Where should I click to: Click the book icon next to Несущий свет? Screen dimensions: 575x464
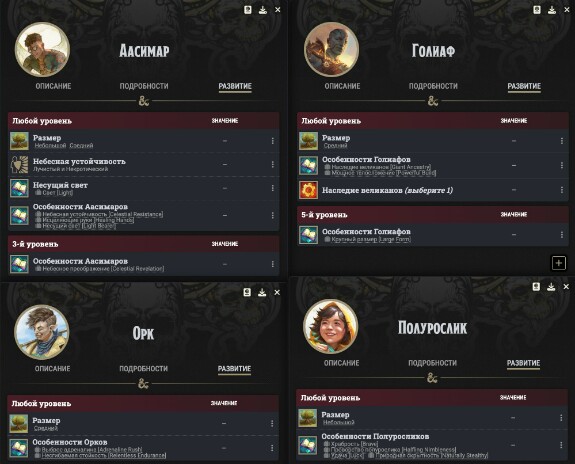19,188
